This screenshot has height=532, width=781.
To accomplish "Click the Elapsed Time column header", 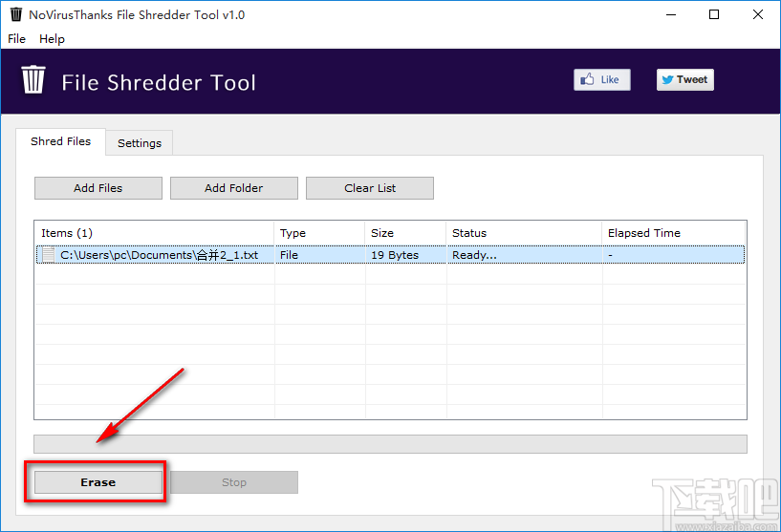I will [673, 233].
